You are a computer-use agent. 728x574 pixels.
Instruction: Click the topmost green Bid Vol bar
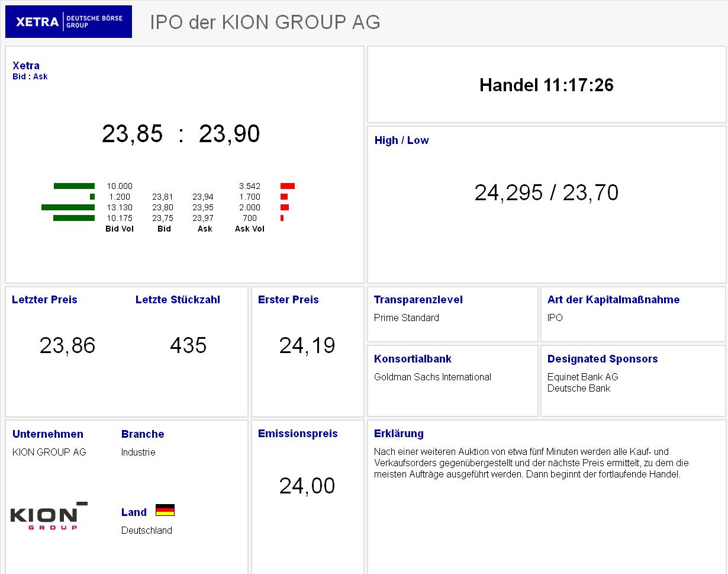(x=73, y=185)
